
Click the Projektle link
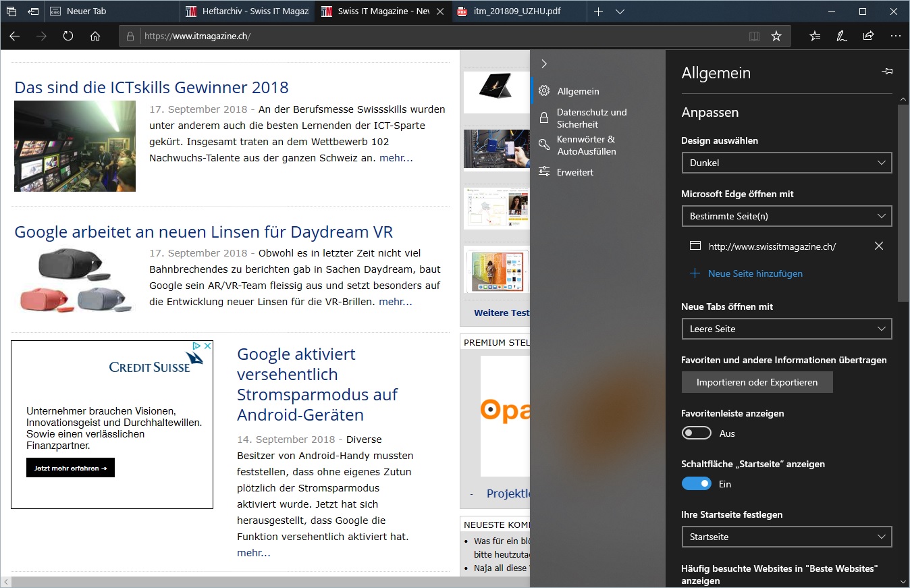point(509,493)
